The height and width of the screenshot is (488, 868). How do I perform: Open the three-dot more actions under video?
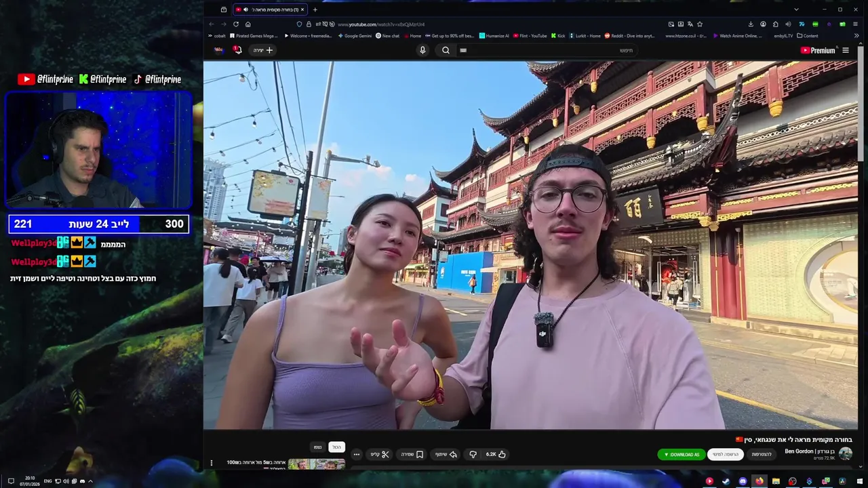point(357,454)
